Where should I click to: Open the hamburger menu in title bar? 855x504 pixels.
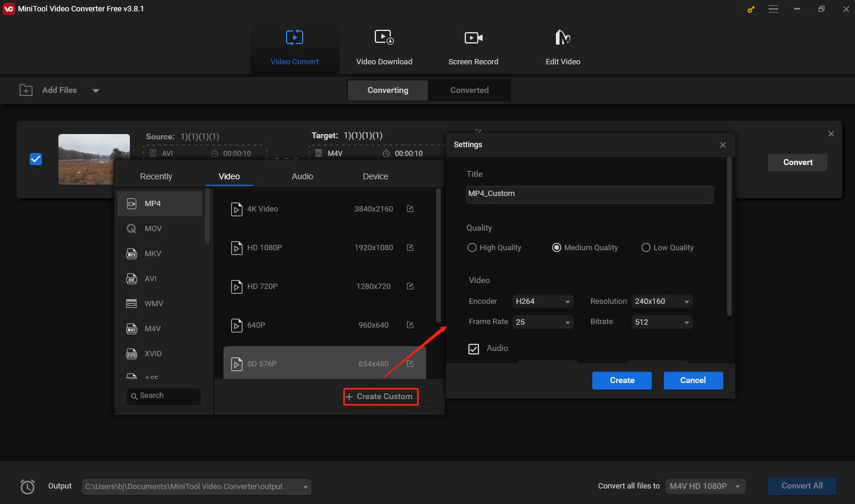pyautogui.click(x=773, y=9)
